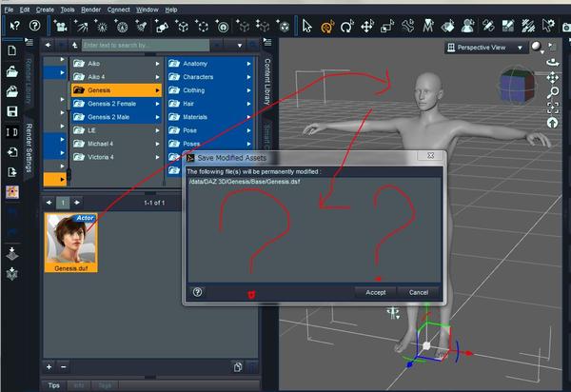Viewport: 571px width, 392px height.
Task: Expand the Aiko folder
Action: (157, 64)
